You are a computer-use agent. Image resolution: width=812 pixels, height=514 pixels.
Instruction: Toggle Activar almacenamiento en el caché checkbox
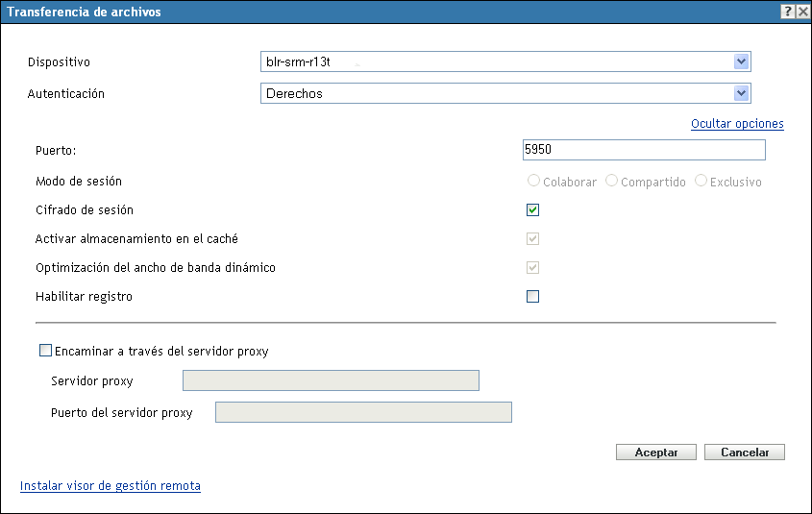coord(532,239)
